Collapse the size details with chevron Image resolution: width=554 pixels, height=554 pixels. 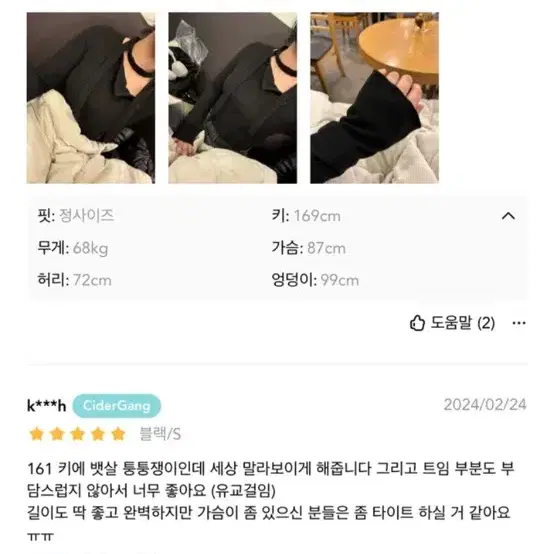point(508,216)
